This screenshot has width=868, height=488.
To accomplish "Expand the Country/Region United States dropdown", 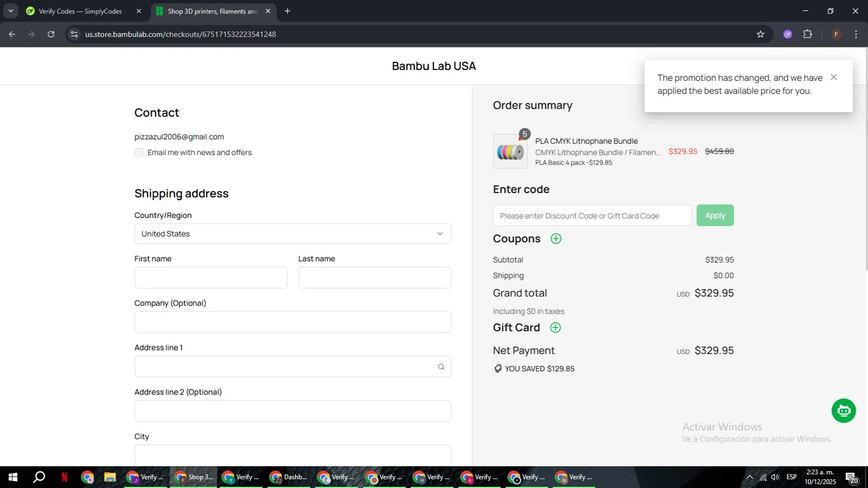I will (293, 234).
